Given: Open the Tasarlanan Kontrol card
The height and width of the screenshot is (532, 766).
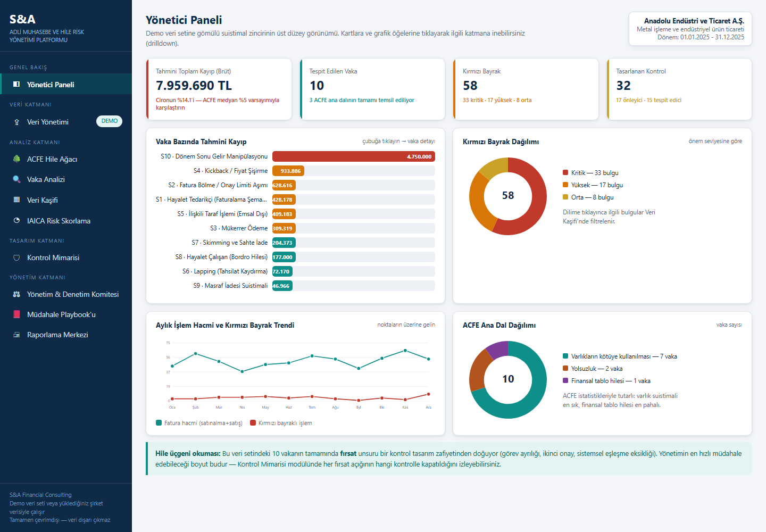Looking at the screenshot, I should (x=679, y=89).
